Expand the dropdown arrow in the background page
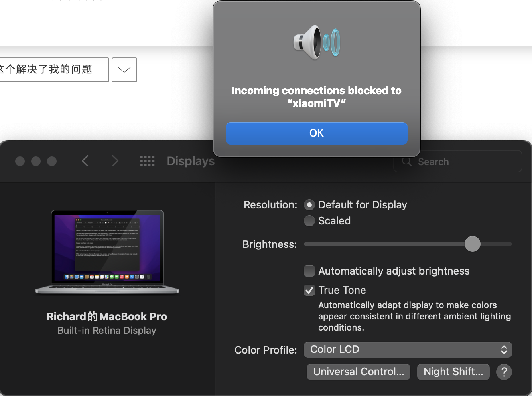This screenshot has width=532, height=396. 124,70
